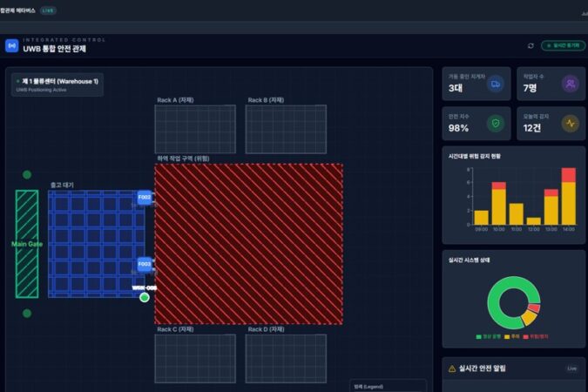Click the worker people icon on 7명 card
588x392 pixels.
pyautogui.click(x=570, y=84)
